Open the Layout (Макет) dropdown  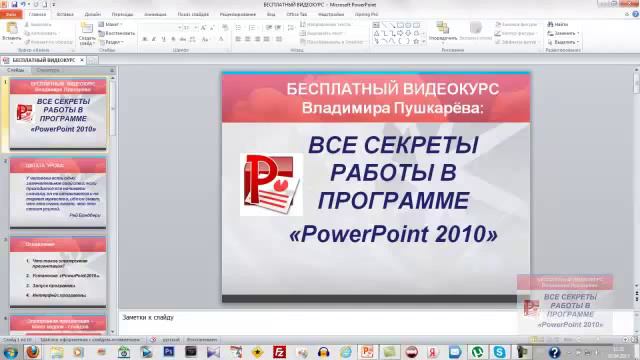(x=110, y=24)
